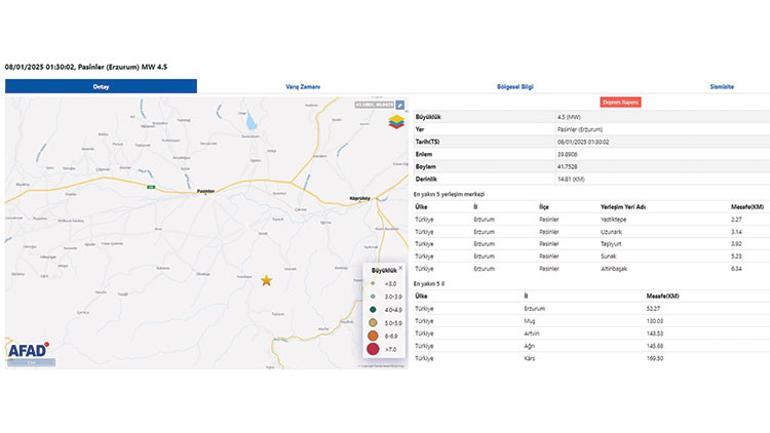Click the blue lake shape on the map
The image size is (770, 433).
pos(251,121)
